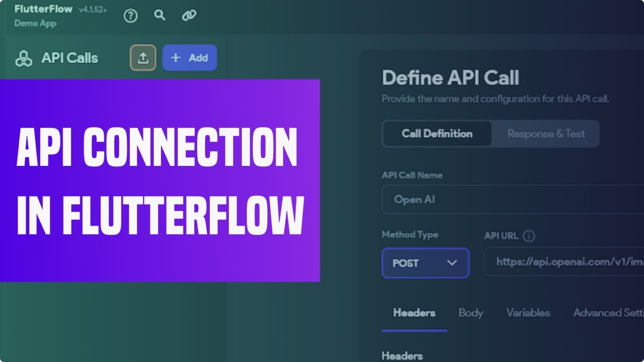Click the Define API Call heading

pyautogui.click(x=450, y=78)
